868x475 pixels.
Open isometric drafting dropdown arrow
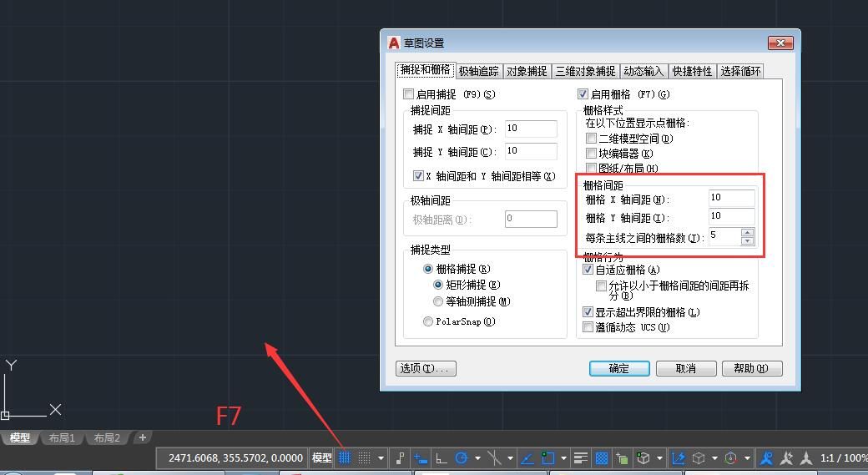[511, 458]
